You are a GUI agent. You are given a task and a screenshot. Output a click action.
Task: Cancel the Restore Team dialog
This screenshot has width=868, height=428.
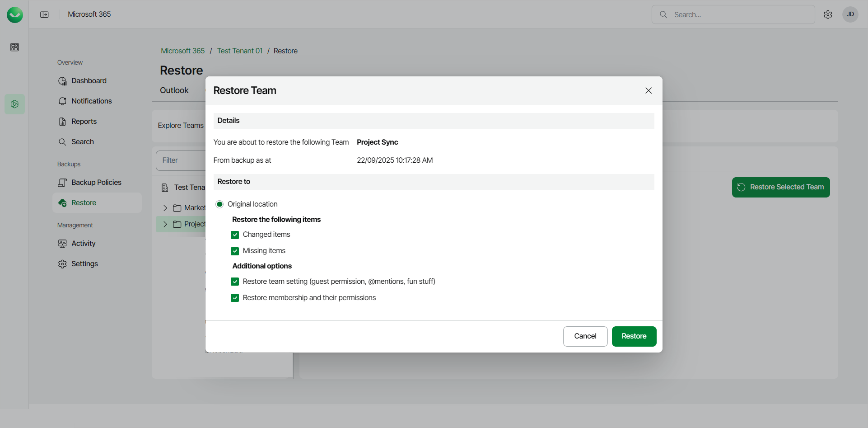pos(585,336)
